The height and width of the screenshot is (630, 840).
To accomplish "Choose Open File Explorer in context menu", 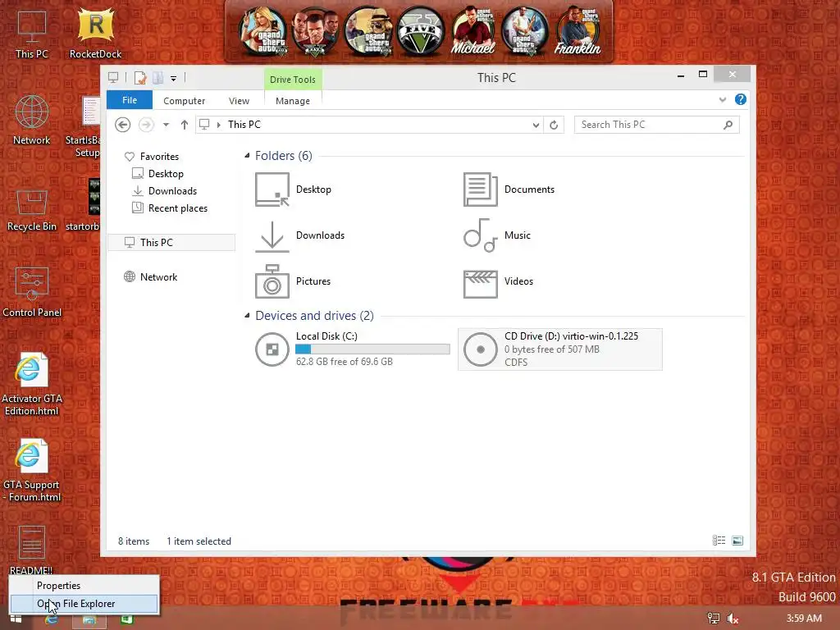I will point(84,604).
